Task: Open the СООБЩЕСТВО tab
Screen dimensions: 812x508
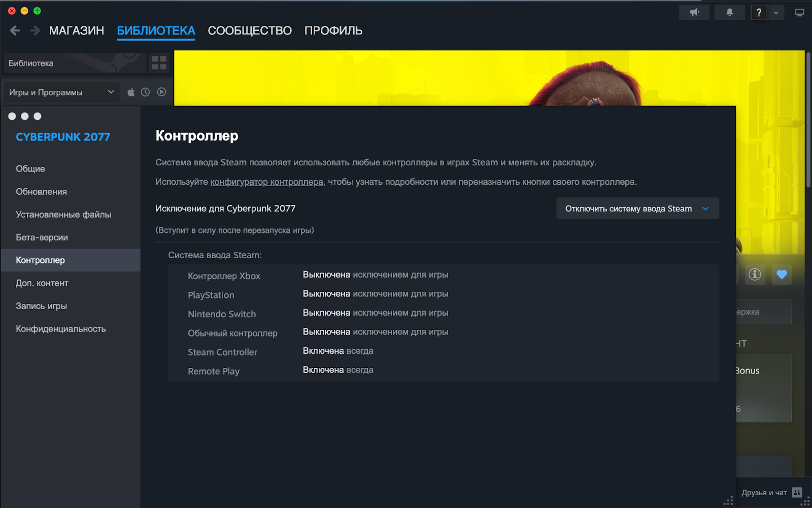Action: coord(250,31)
